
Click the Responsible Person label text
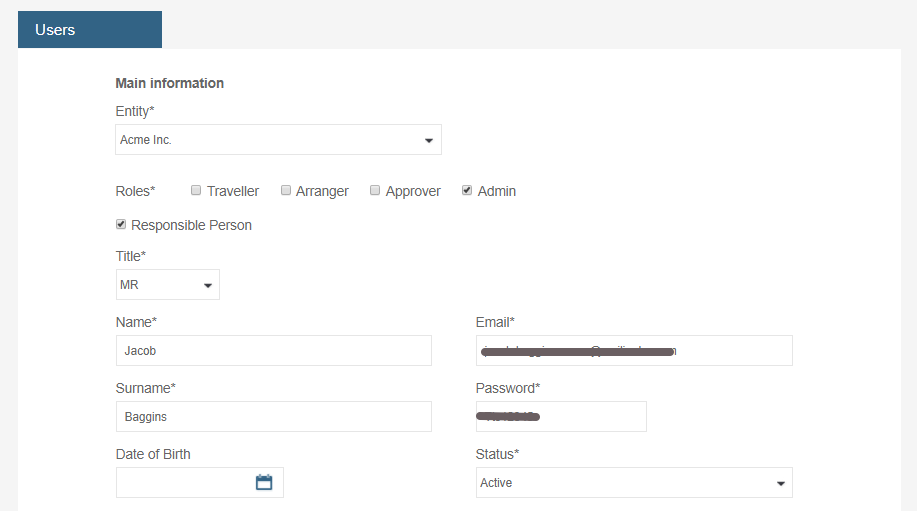coord(191,225)
